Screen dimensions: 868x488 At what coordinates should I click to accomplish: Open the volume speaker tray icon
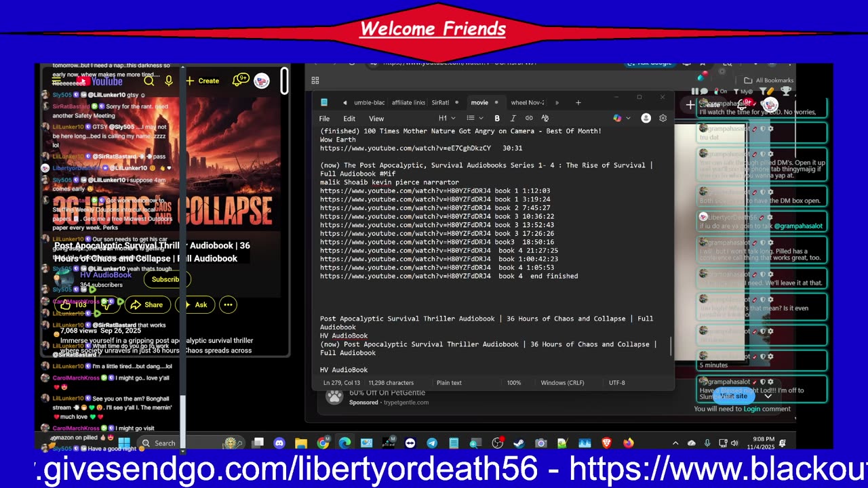tap(734, 443)
